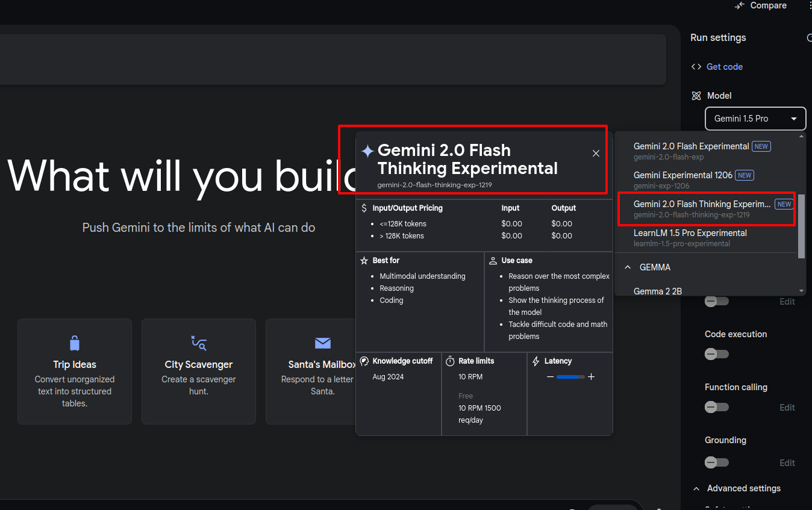
Task: Click 'Push Gemini to the limits' subtitle
Action: tap(199, 228)
